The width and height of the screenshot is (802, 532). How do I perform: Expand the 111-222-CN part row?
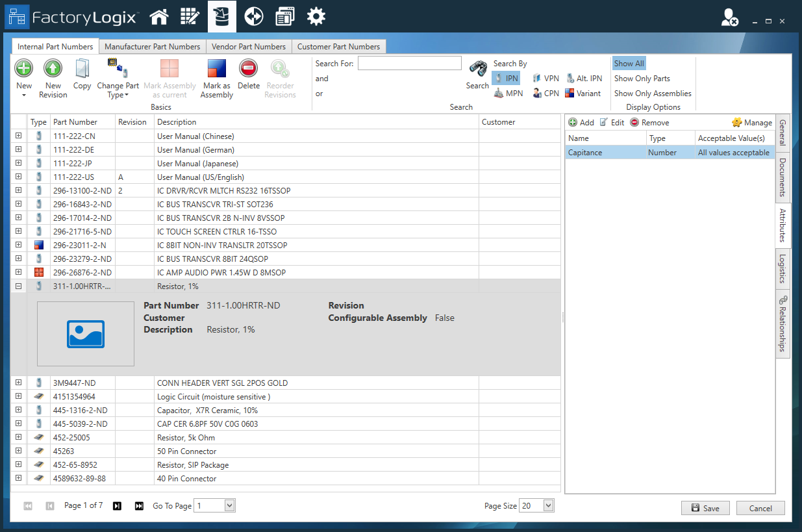coord(18,136)
